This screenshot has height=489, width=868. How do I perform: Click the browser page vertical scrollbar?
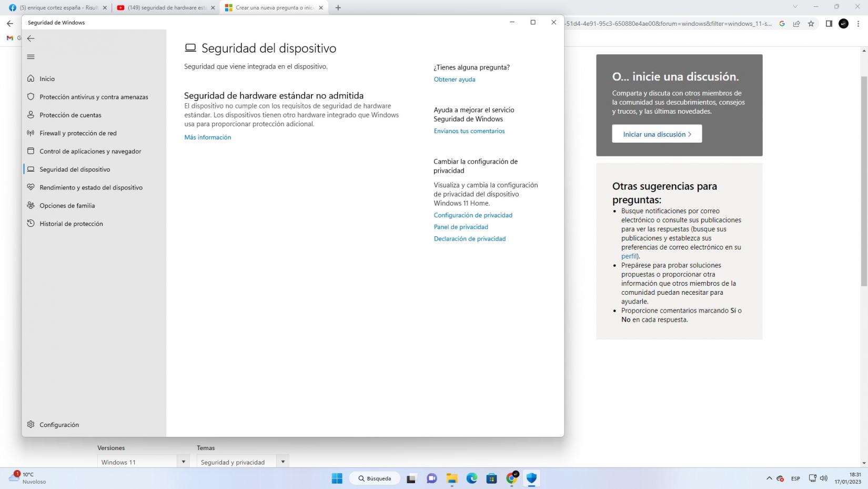coord(864,182)
